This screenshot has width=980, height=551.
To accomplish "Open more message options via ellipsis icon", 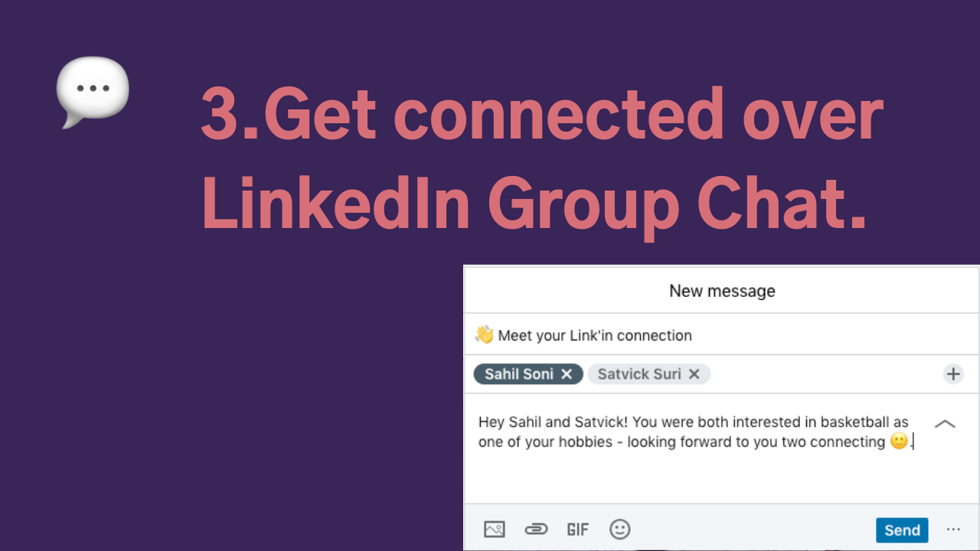I will pyautogui.click(x=953, y=530).
